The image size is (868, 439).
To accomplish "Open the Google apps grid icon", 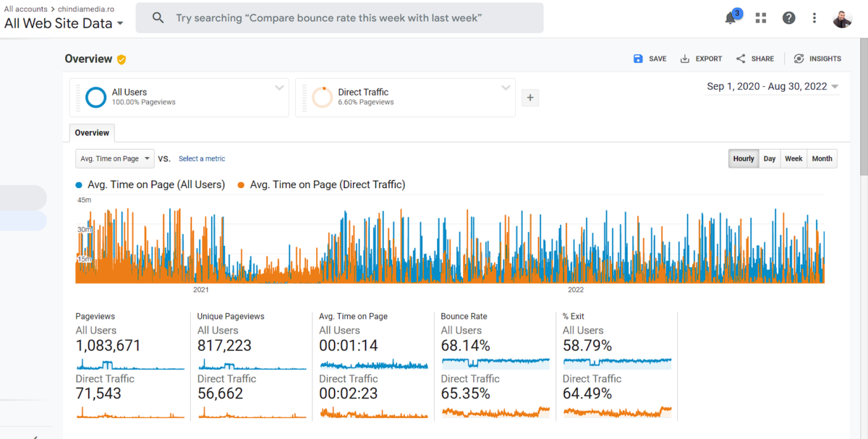I will point(760,18).
